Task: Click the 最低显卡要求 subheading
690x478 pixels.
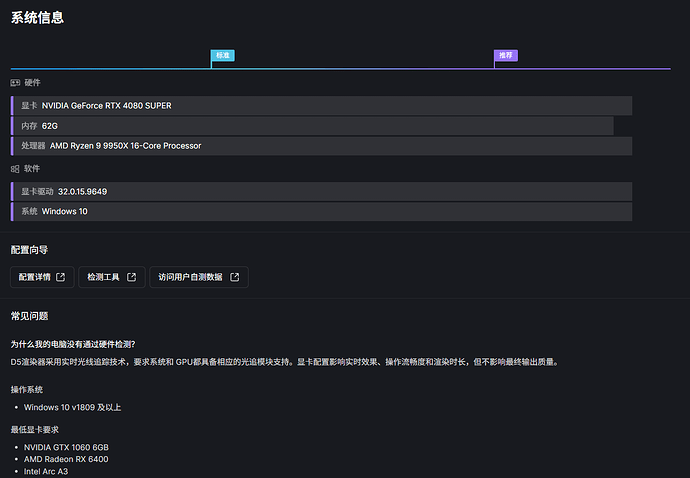Action: [35, 430]
